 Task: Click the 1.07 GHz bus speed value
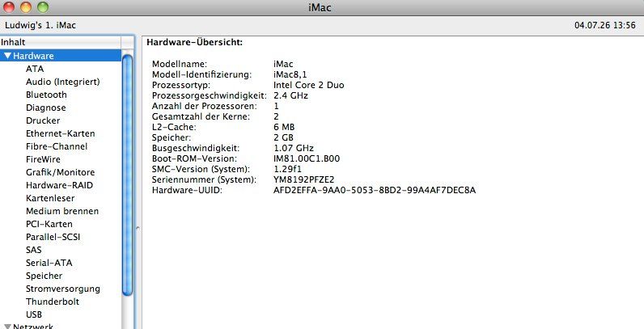294,148
